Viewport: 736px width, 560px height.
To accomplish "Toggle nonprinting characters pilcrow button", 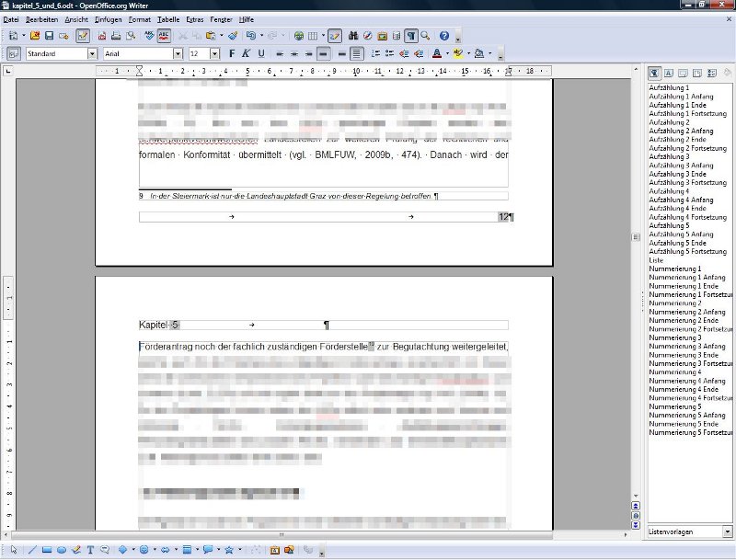I will tap(411, 36).
